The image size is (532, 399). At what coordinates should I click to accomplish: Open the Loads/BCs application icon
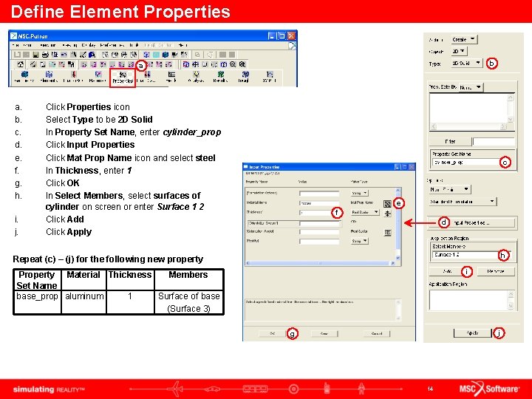click(x=73, y=77)
